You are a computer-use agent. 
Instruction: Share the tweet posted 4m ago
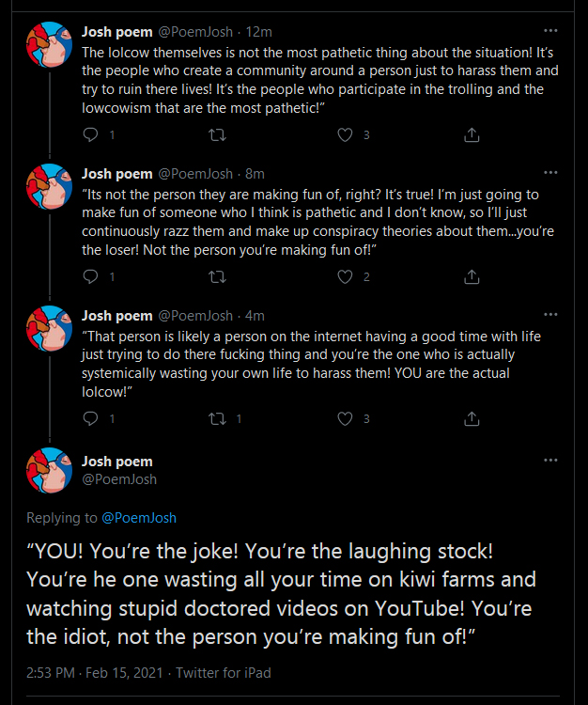(x=472, y=418)
